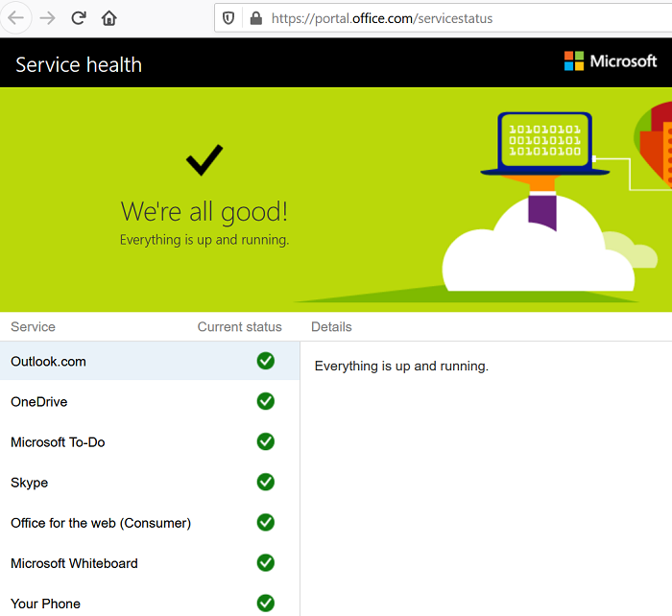View site security via the padlock icon
This screenshot has width=672, height=616.
pos(256,18)
